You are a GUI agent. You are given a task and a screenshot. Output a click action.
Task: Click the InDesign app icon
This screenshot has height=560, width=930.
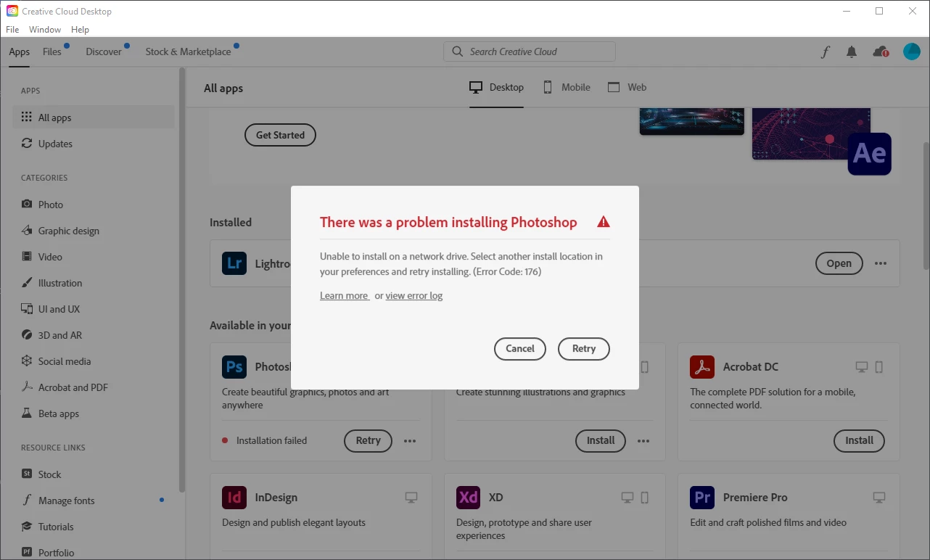tap(234, 498)
